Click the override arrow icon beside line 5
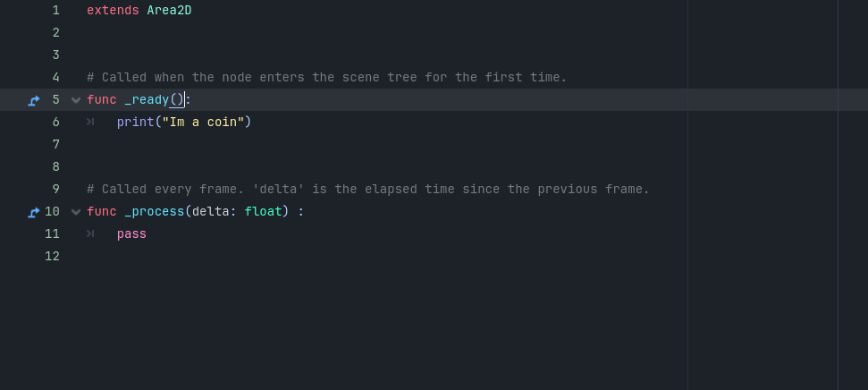Image resolution: width=868 pixels, height=390 pixels. click(x=34, y=100)
